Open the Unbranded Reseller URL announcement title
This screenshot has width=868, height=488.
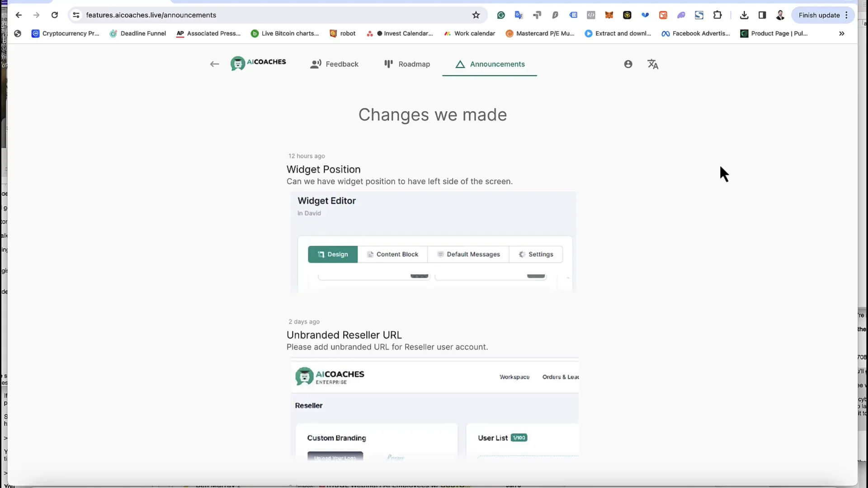344,335
